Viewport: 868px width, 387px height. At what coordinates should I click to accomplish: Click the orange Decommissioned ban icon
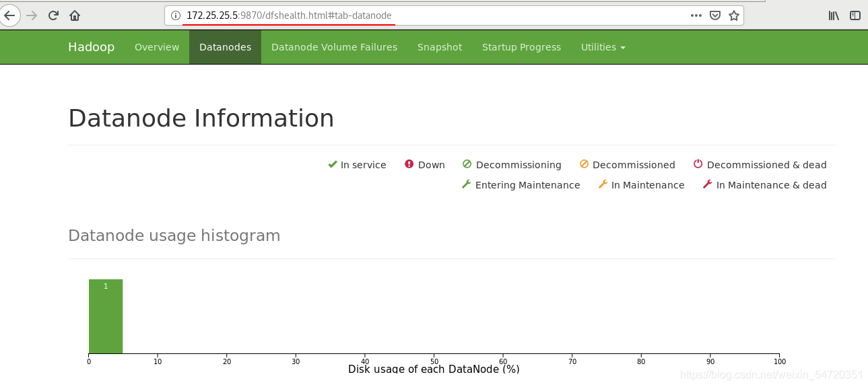click(584, 164)
